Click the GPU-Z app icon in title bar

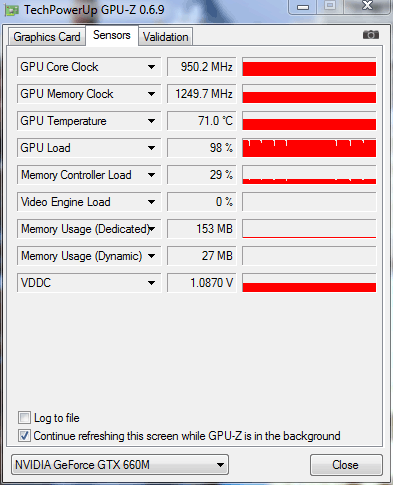click(x=12, y=10)
